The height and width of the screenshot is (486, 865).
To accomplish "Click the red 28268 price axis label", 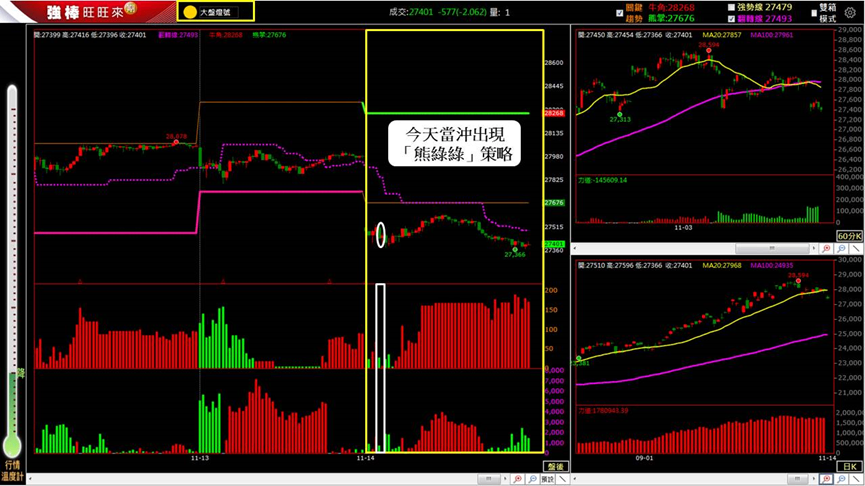I will click(x=554, y=113).
